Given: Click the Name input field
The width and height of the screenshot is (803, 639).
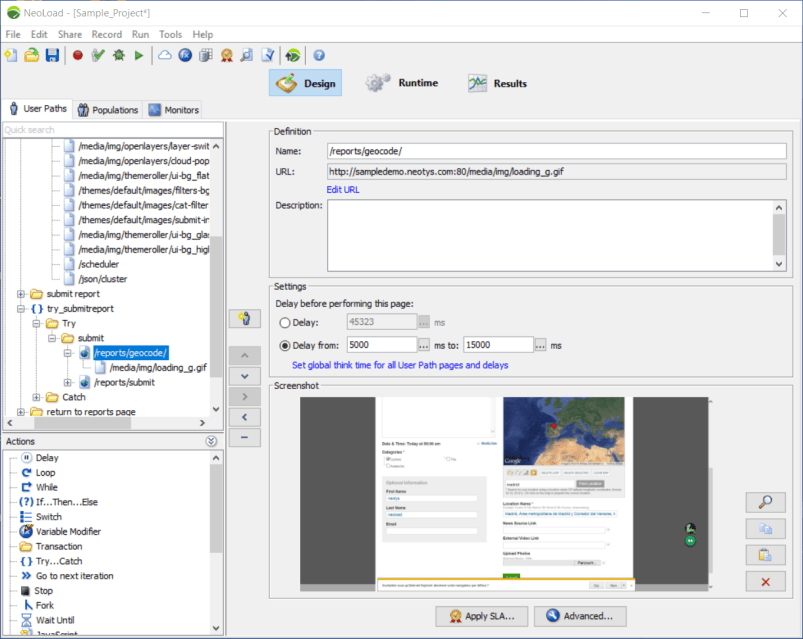Looking at the screenshot, I should (556, 151).
